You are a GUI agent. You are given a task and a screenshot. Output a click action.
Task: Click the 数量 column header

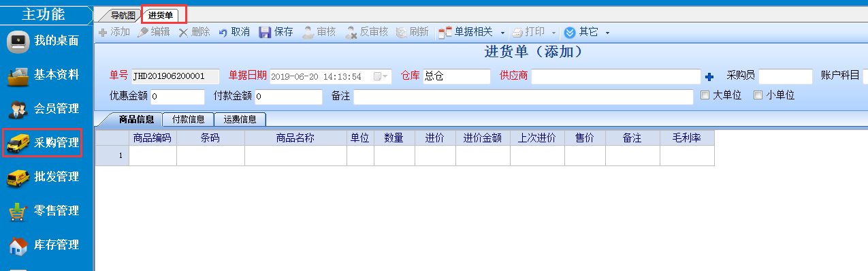(394, 138)
